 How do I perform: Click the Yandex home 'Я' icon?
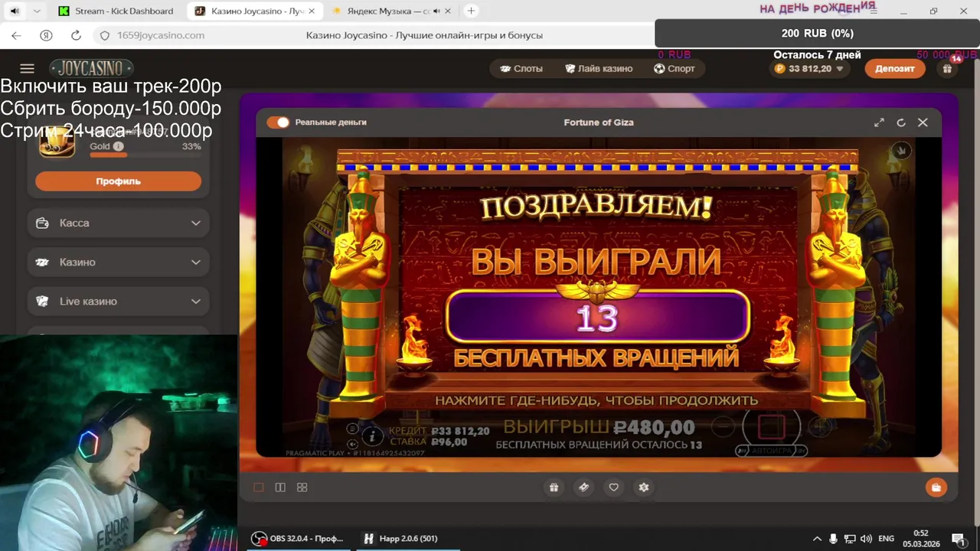[46, 35]
